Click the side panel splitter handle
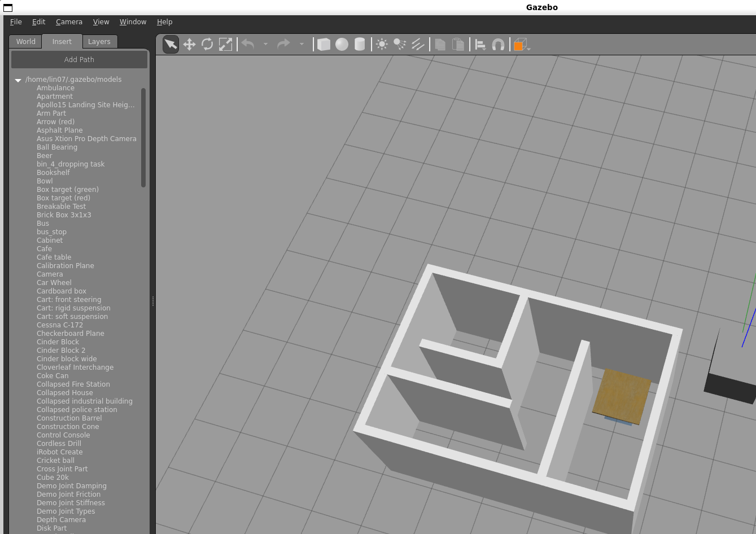The image size is (756, 534). (153, 301)
